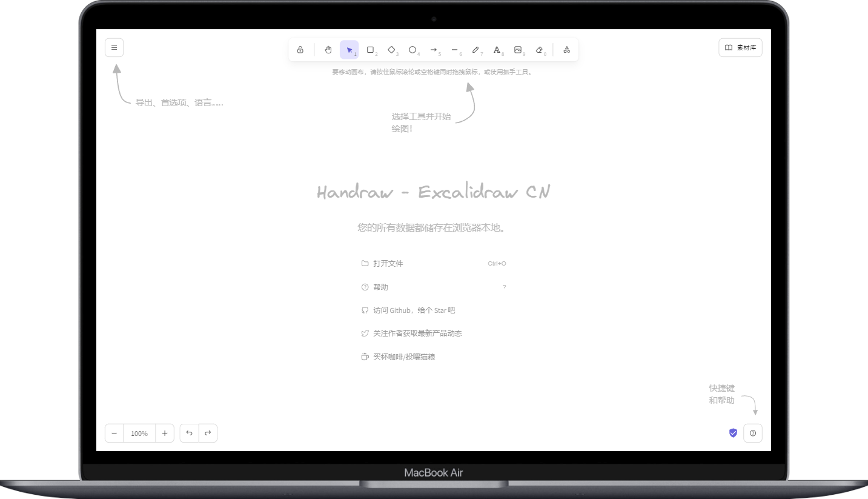868x499 pixels.
Task: Select the Insert image tool
Action: click(x=518, y=50)
